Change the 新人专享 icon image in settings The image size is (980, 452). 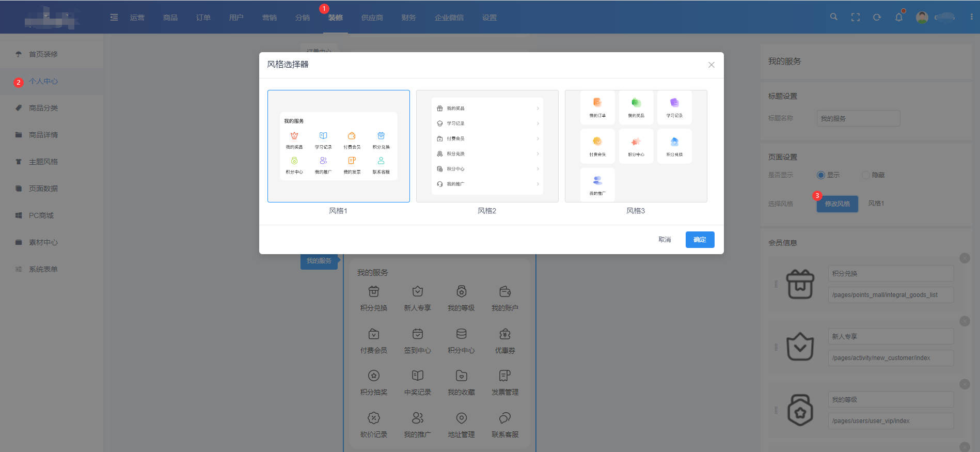tap(800, 347)
